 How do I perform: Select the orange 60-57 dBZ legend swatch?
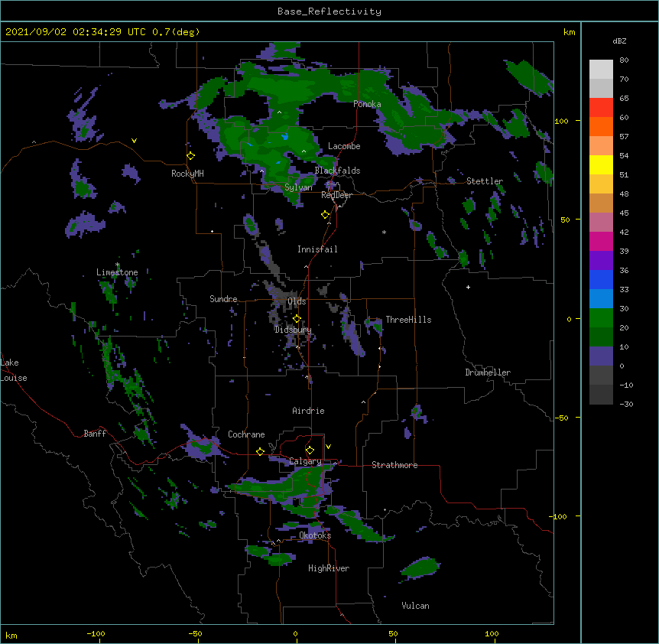click(601, 126)
